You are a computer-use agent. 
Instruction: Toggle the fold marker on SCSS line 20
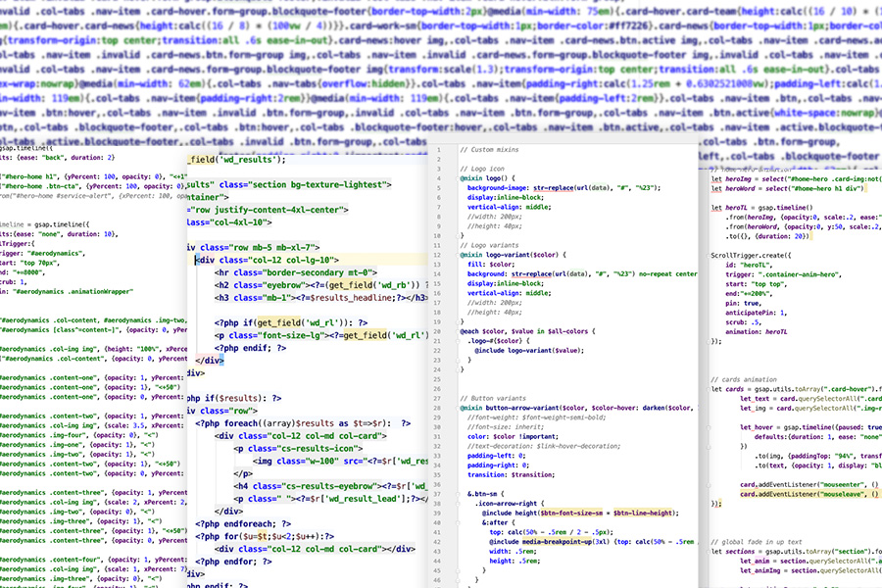458,331
